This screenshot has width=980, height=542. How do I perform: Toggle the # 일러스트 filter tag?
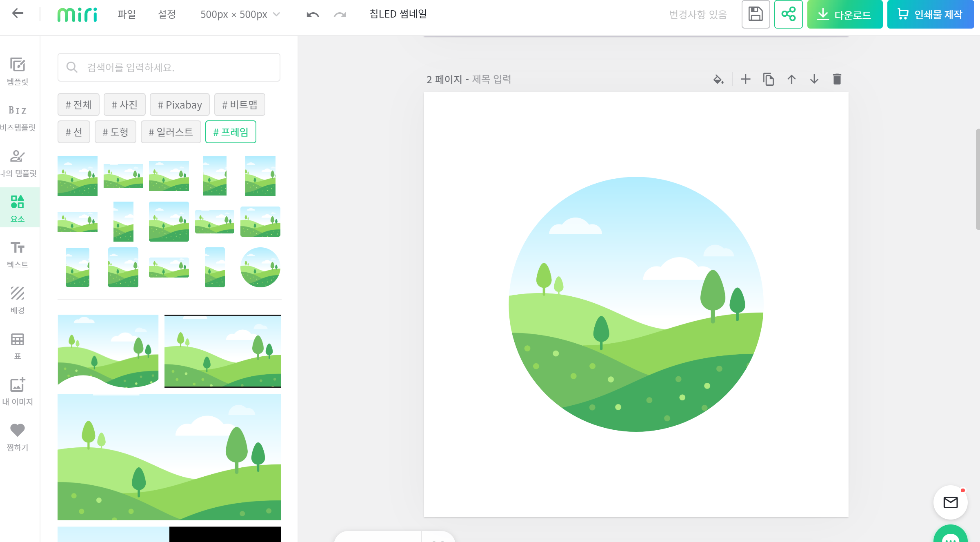171,132
